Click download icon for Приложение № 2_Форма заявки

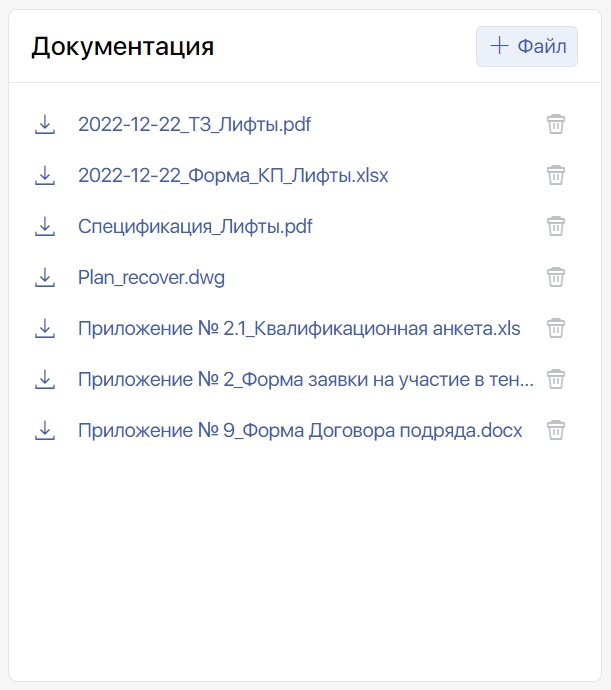click(x=45, y=379)
